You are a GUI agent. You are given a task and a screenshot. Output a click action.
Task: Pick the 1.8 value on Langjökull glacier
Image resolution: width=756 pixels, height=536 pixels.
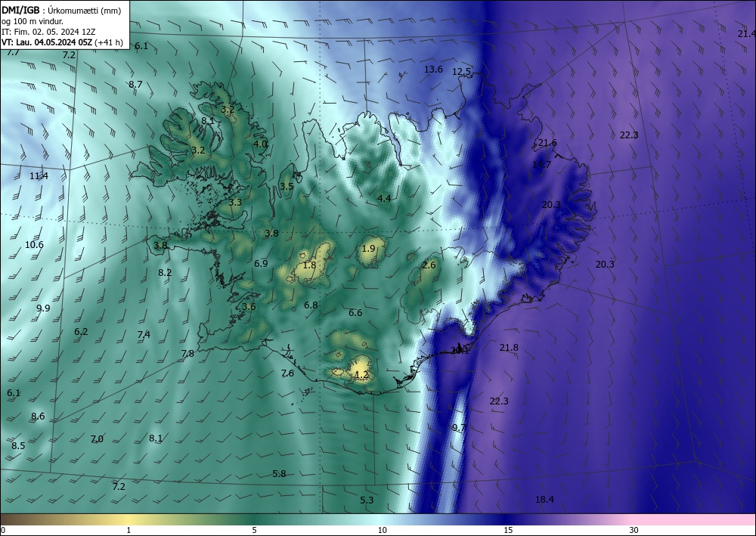point(309,265)
